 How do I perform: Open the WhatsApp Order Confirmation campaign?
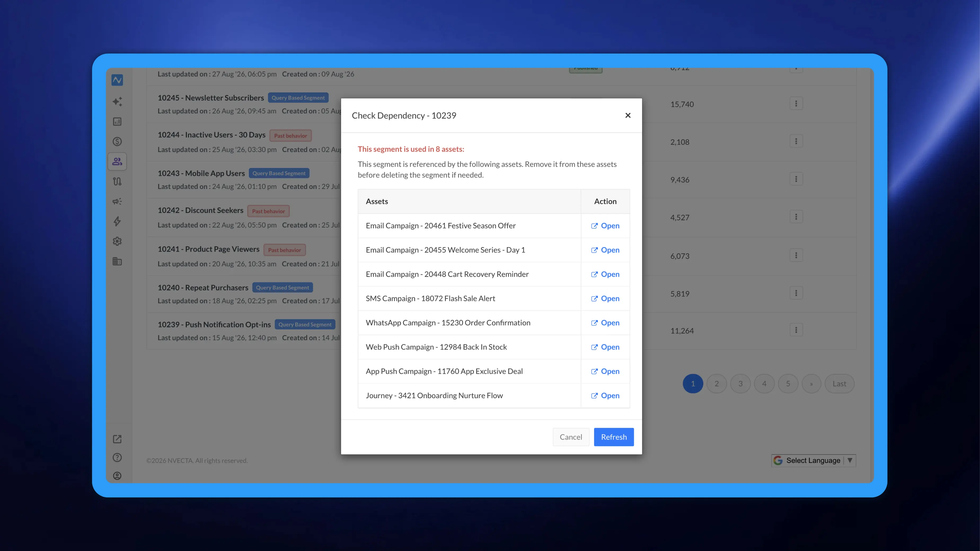point(605,323)
